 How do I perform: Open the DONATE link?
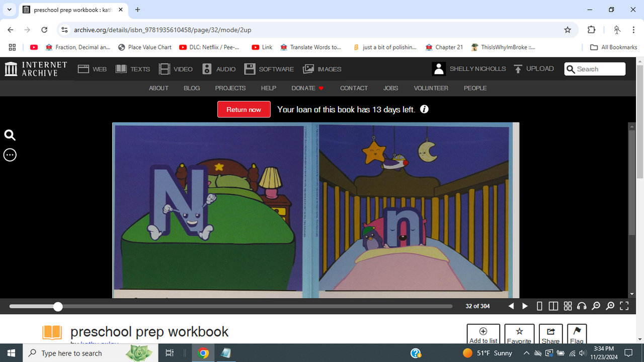point(307,88)
